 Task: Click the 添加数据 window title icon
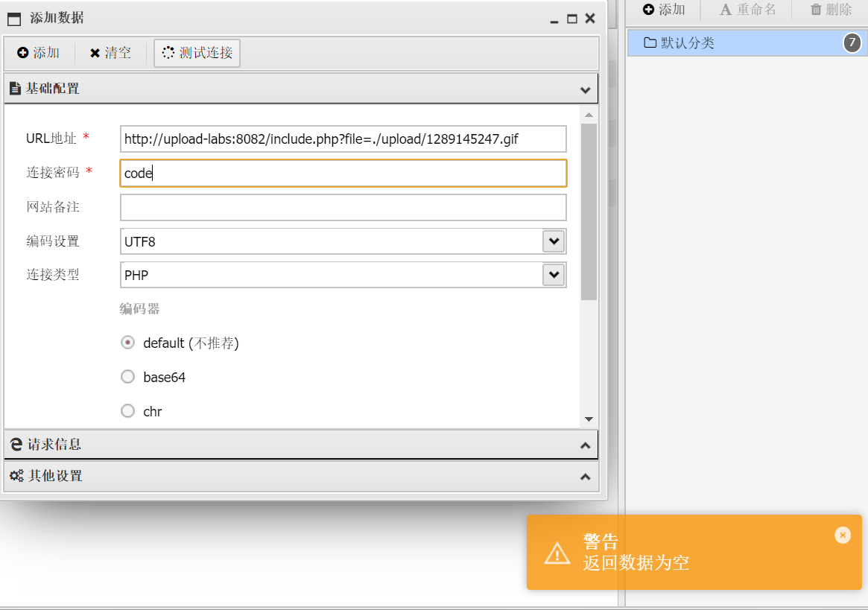[14, 19]
